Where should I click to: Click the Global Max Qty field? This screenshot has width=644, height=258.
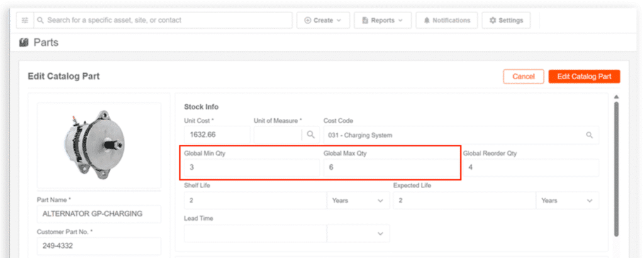pyautogui.click(x=391, y=167)
